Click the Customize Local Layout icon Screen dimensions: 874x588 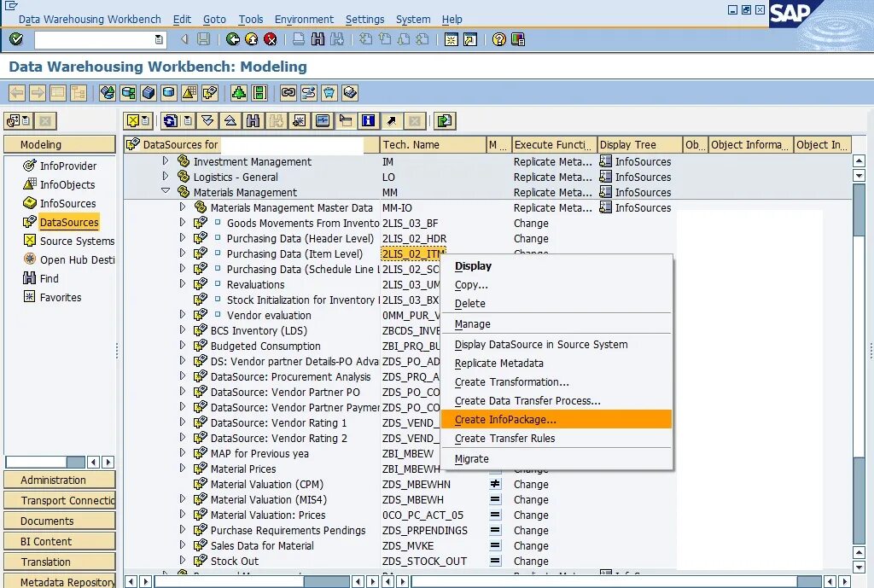click(518, 39)
